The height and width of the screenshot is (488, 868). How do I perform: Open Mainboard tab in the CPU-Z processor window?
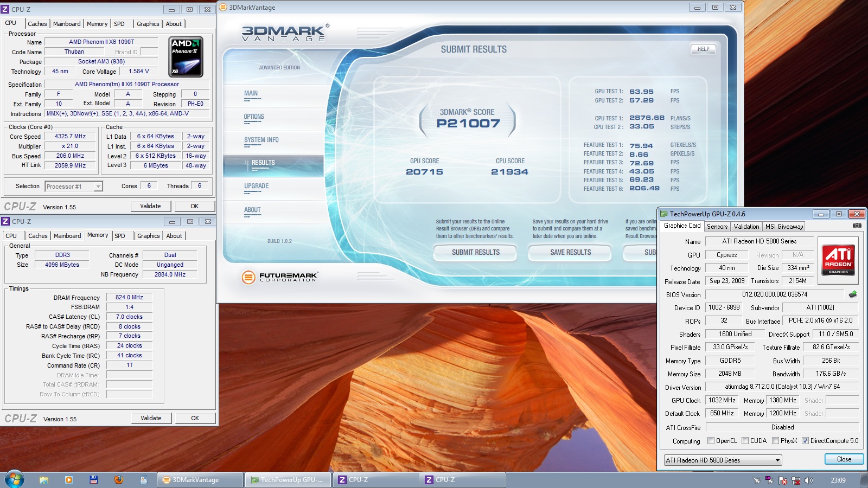67,24
